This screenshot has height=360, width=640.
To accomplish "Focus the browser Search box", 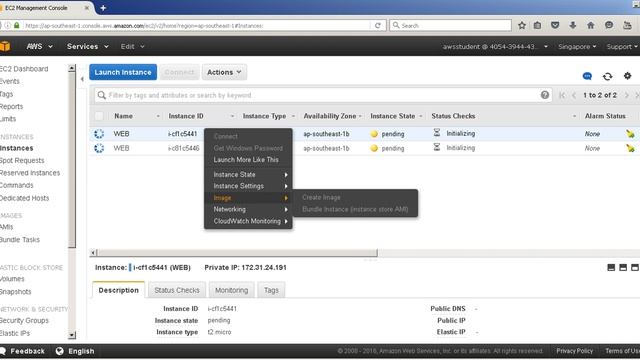I will 450,25.
